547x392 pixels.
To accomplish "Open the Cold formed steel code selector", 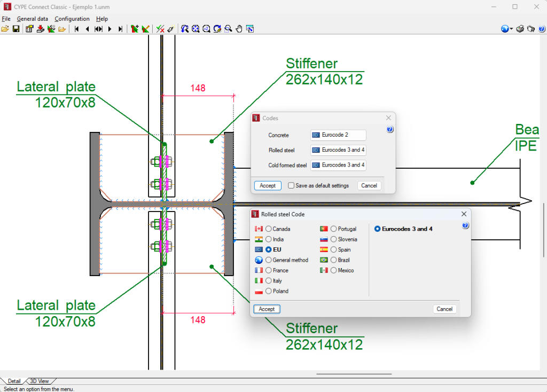I will tap(338, 165).
